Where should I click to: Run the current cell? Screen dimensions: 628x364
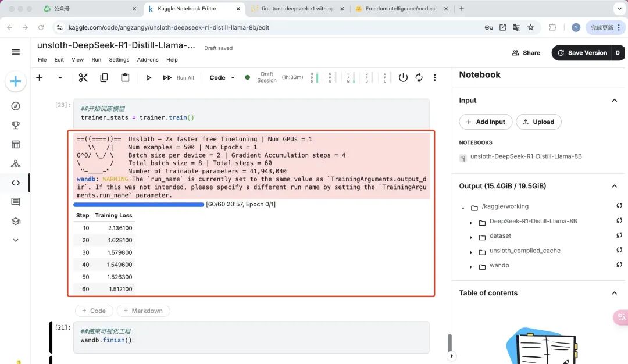[x=148, y=78]
